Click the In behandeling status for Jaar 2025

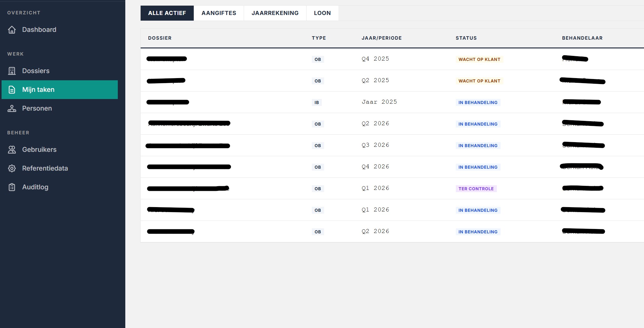click(478, 102)
